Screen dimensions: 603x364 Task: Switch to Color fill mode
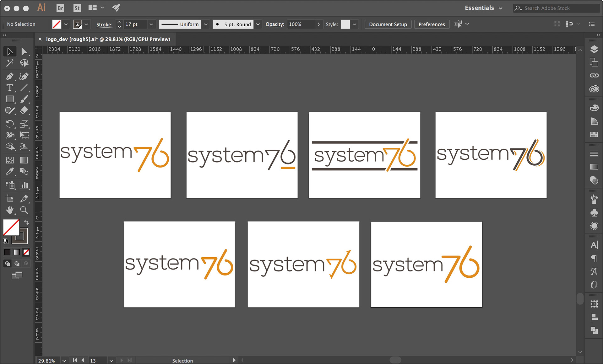coord(7,252)
